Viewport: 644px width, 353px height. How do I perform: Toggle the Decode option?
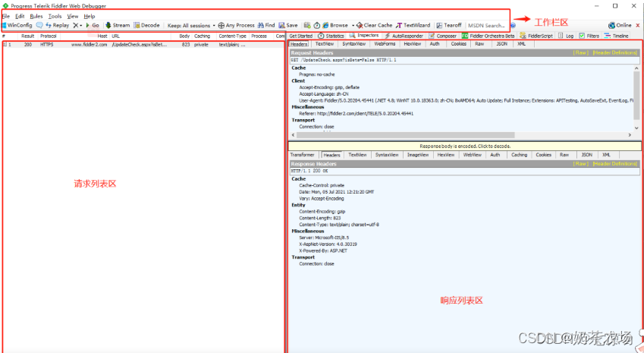click(x=146, y=25)
